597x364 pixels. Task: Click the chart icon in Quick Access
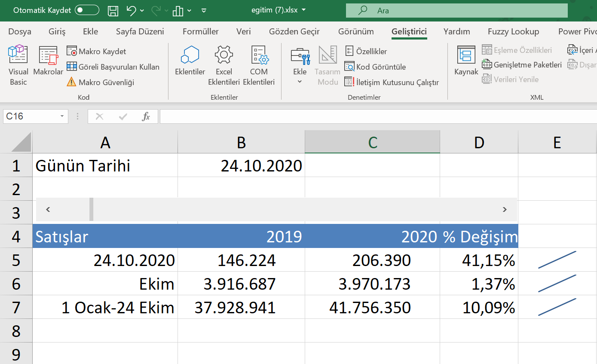(x=178, y=11)
